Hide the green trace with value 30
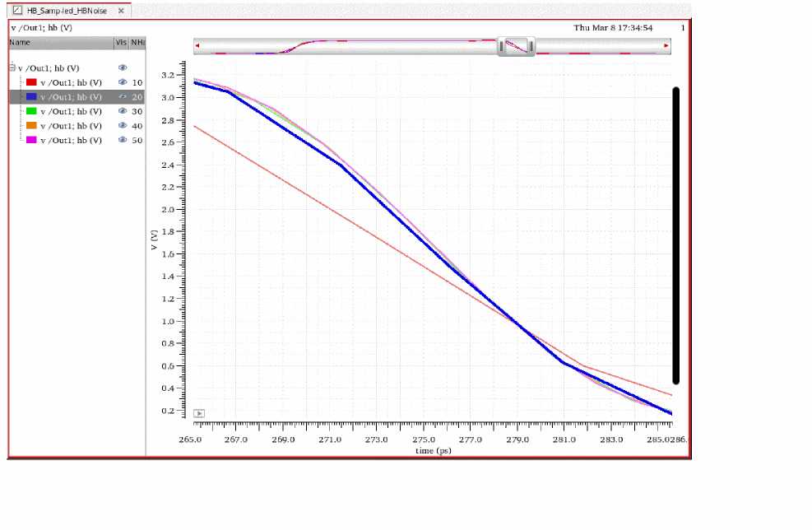Screen dimensions: 812x530 pyautogui.click(x=123, y=111)
